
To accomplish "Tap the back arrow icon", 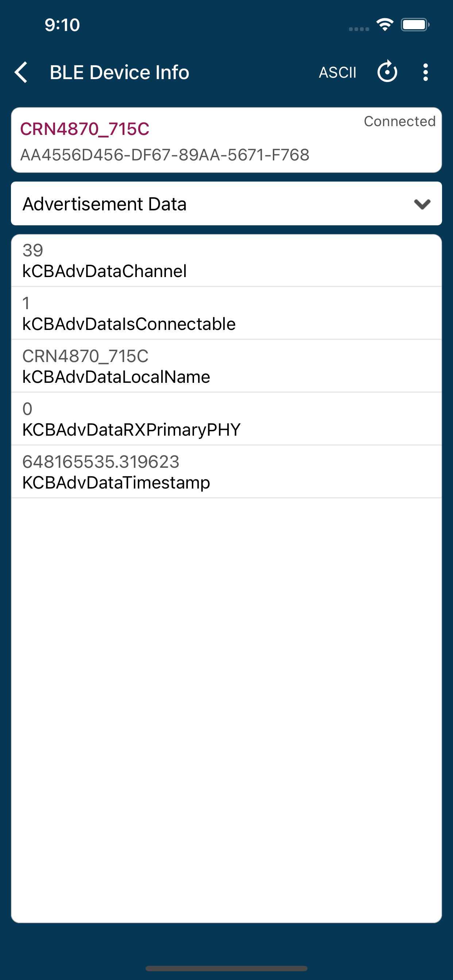I will [x=21, y=72].
